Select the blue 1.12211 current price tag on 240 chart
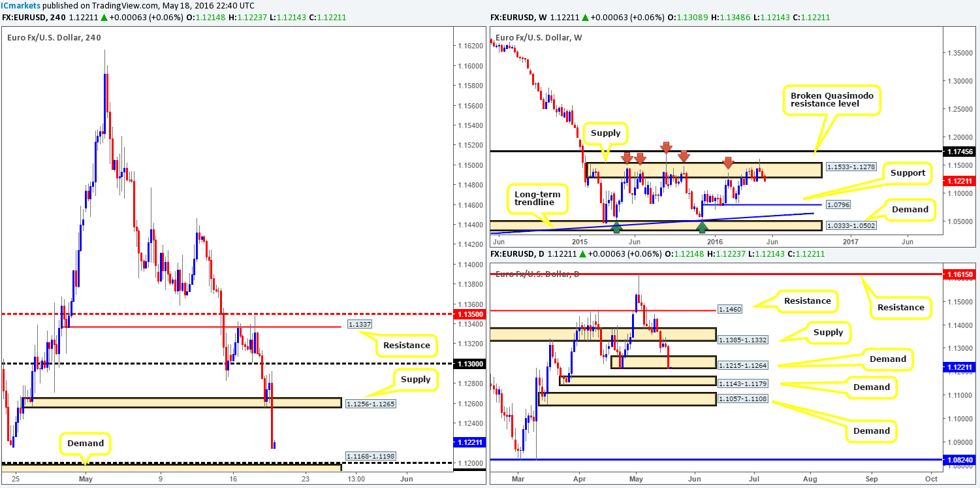980x488 pixels. point(470,442)
